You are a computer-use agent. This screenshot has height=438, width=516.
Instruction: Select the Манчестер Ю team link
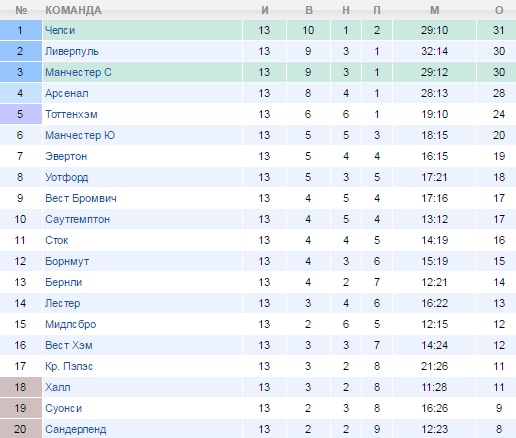point(80,135)
